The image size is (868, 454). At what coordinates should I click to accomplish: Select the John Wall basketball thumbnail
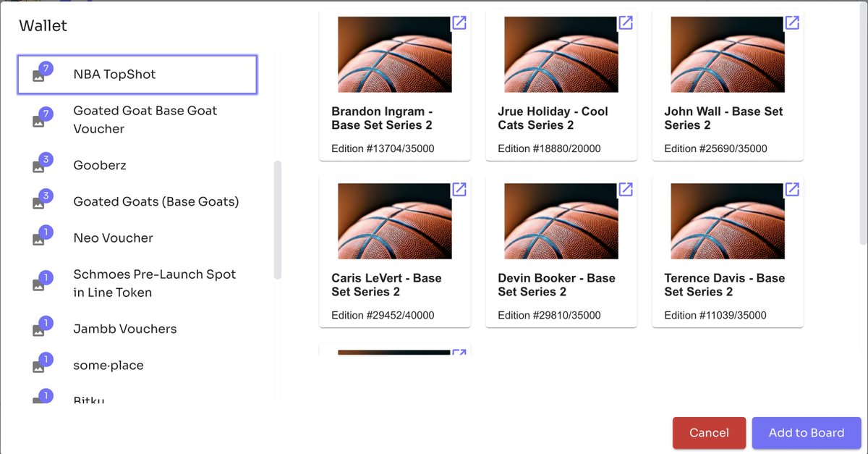click(728, 54)
